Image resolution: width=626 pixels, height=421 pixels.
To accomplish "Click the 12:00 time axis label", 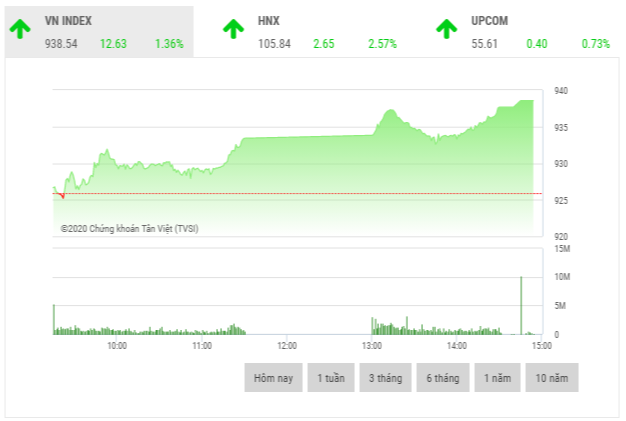I will click(287, 346).
